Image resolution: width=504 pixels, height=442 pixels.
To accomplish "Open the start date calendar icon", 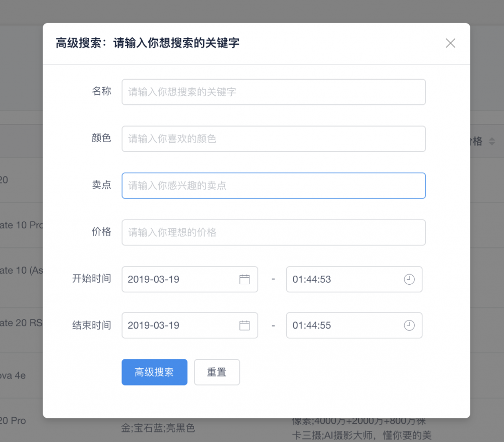I will point(245,279).
